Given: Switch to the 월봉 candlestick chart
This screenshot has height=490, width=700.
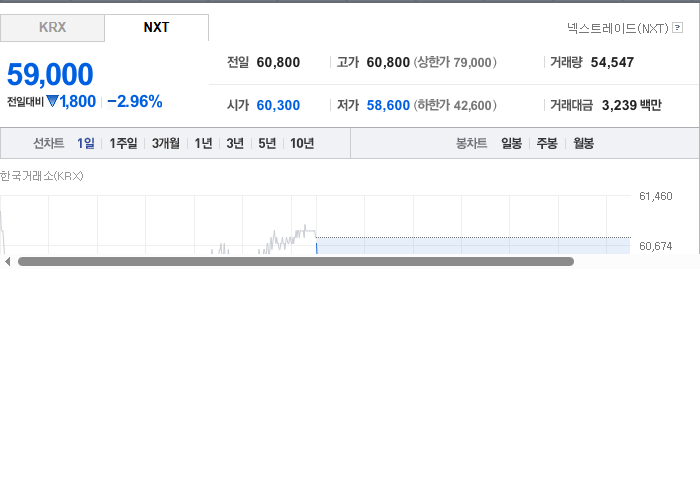Looking at the screenshot, I should coord(583,143).
